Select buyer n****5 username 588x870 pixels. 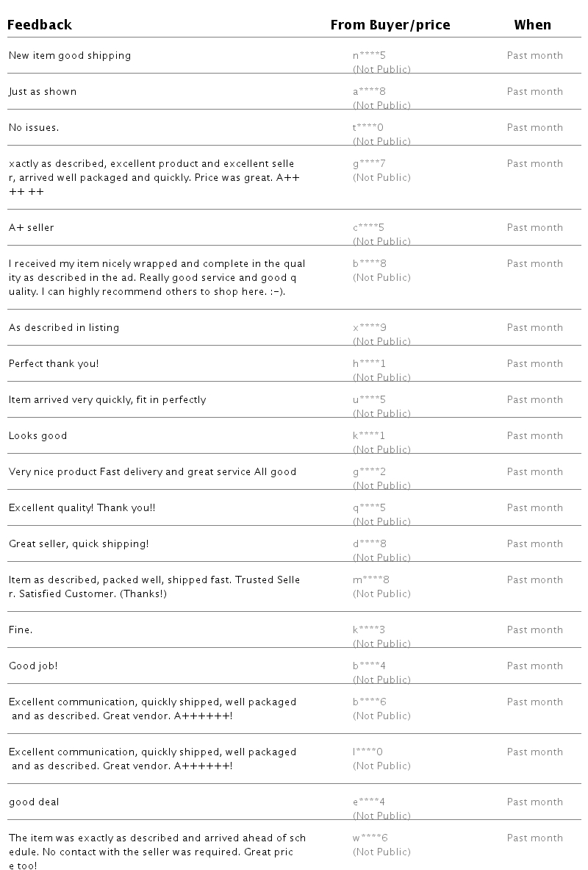[x=369, y=55]
